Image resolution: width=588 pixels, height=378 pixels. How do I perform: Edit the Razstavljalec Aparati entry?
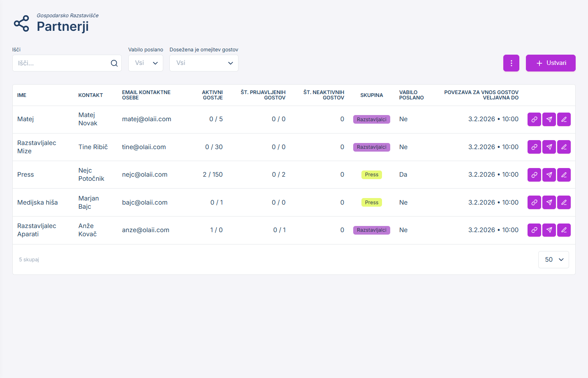coord(564,230)
